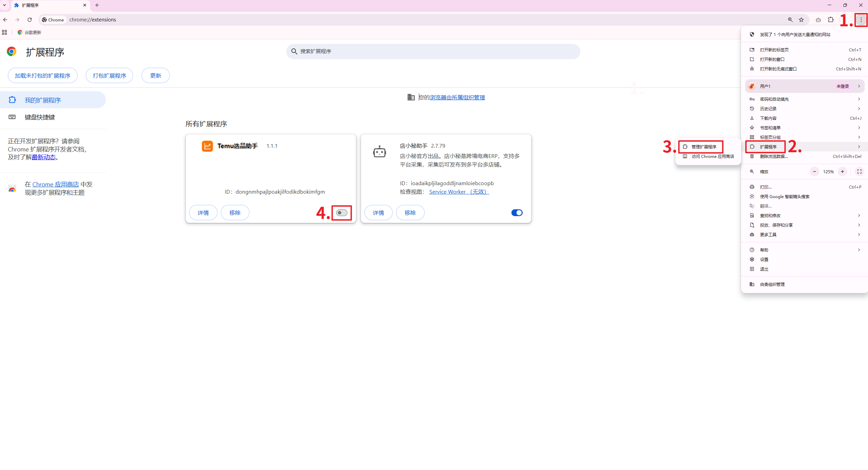Disable the 店小秘助手 extension toggle
This screenshot has height=470, width=868.
point(517,213)
